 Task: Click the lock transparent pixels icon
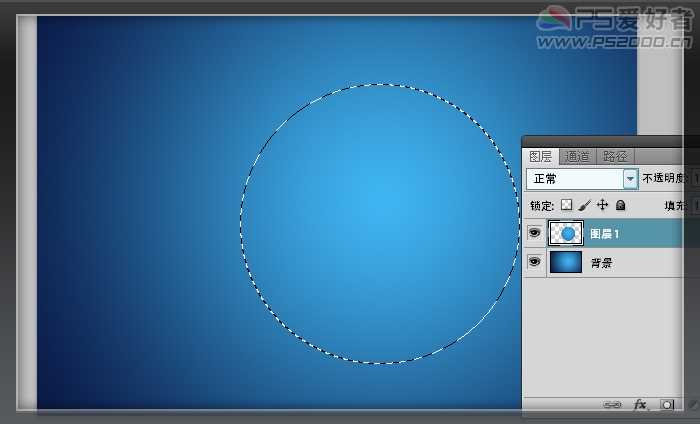coord(567,205)
